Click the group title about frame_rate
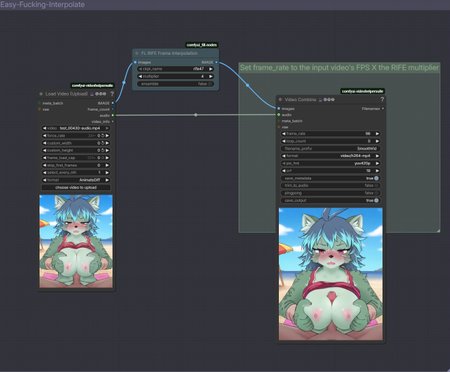Screen dimensions: 450x372 (339, 68)
